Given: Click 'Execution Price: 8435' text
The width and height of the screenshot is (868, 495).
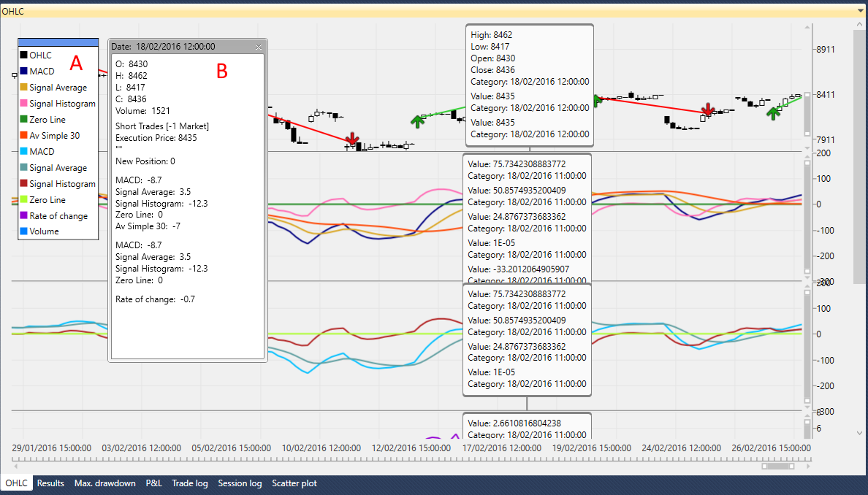Looking at the screenshot, I should [x=156, y=138].
